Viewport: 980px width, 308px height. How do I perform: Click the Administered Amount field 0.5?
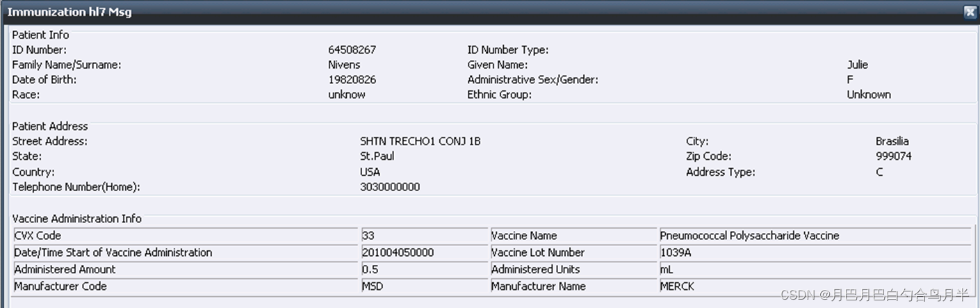(x=424, y=269)
